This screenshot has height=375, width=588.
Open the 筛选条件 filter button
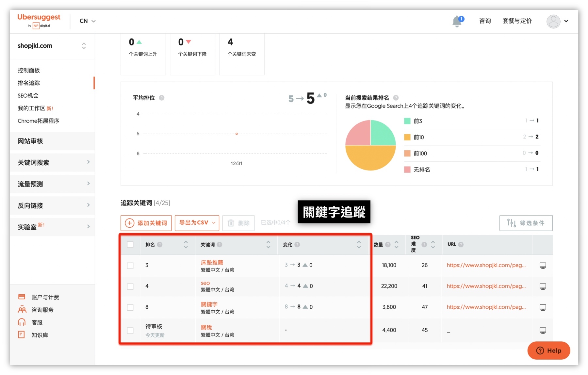526,223
